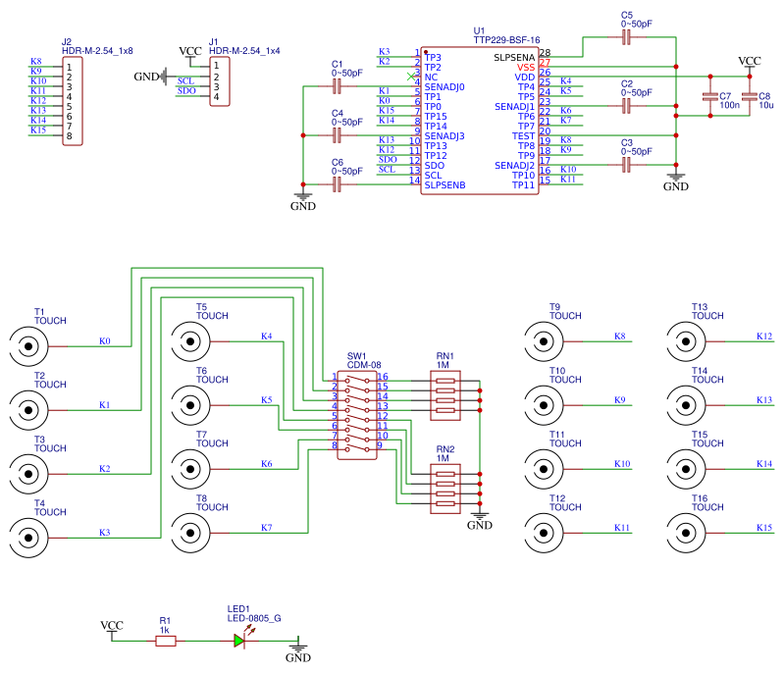Select resistor R1 1k symbol
This screenshot has height=674, width=784.
[166, 641]
